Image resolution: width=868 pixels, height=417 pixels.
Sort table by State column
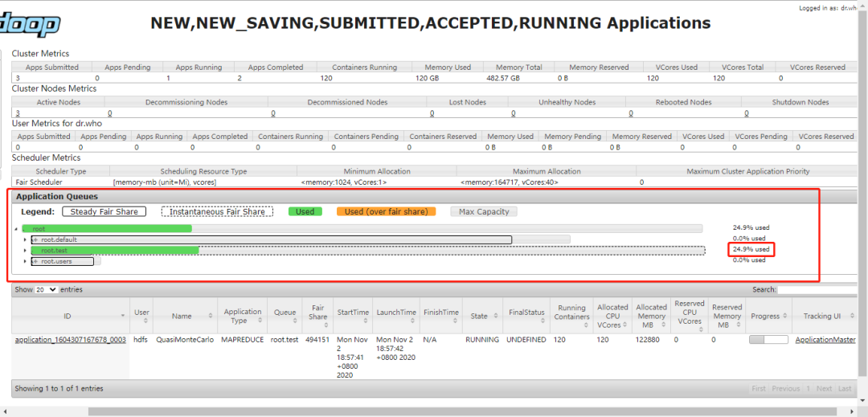(x=483, y=316)
